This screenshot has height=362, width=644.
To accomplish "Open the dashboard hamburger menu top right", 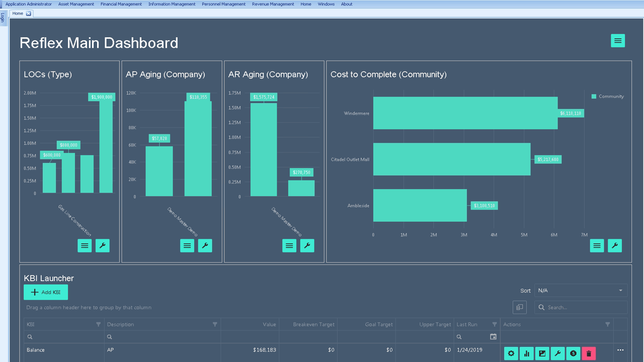I will coord(618,40).
